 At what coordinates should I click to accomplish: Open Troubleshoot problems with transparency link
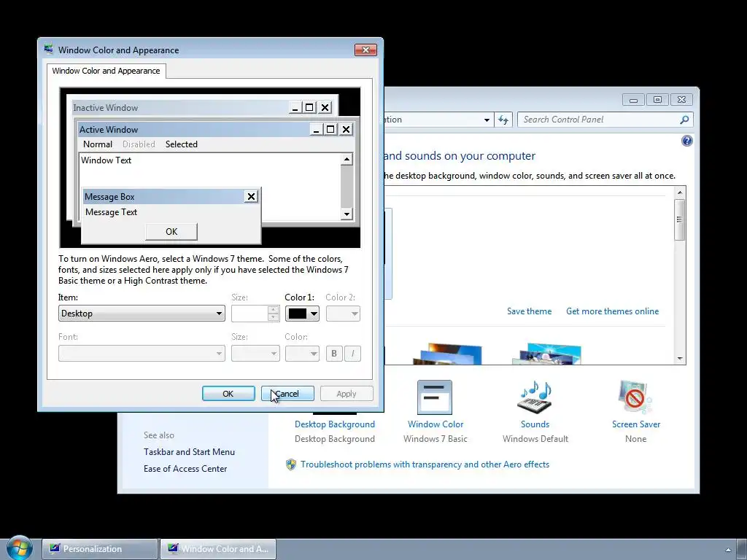pos(425,464)
